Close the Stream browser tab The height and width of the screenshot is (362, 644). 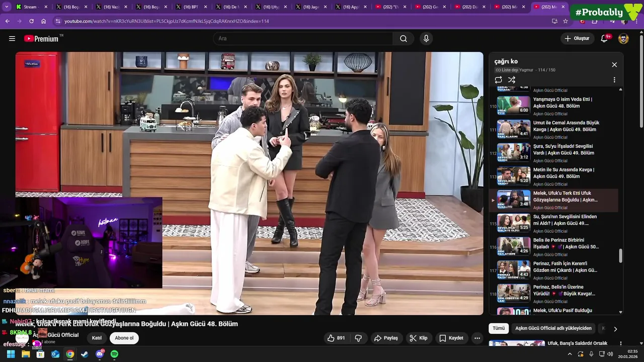46,7
